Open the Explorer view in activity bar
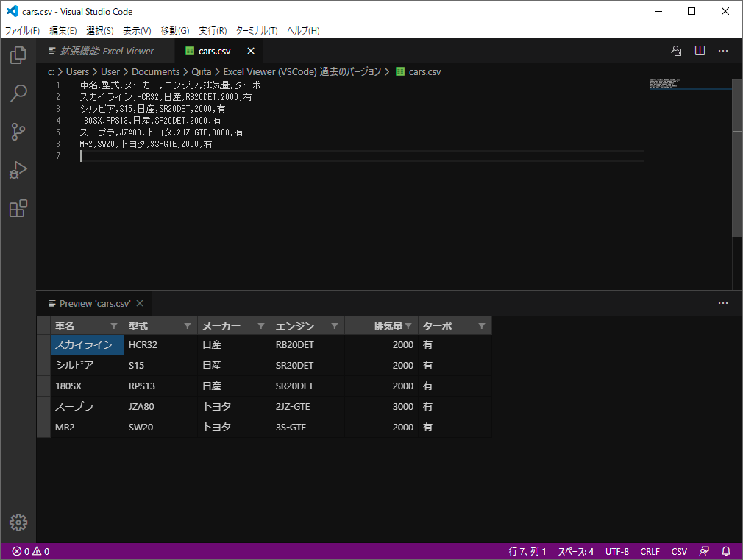This screenshot has width=743, height=560. [x=18, y=55]
